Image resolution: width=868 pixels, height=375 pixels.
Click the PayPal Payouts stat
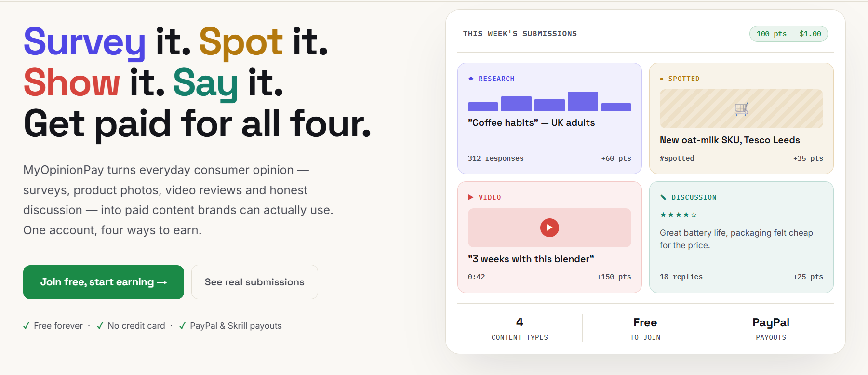pyautogui.click(x=771, y=329)
